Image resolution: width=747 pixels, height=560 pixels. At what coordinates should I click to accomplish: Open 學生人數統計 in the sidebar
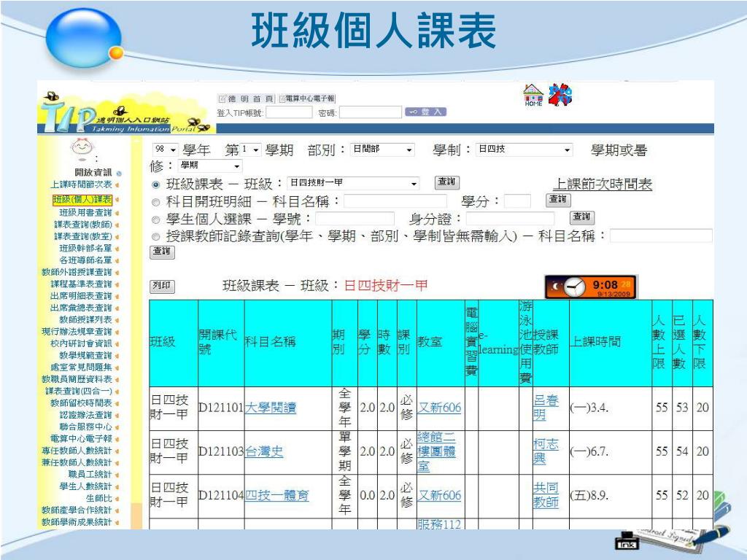click(85, 486)
